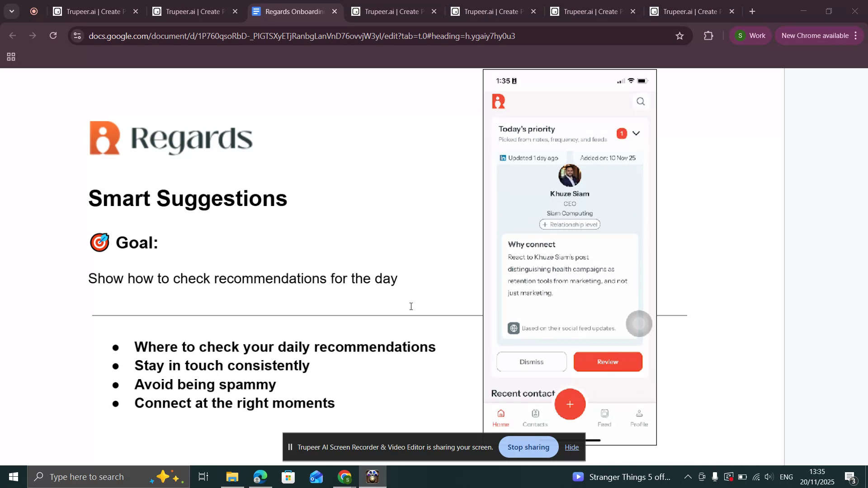Click the search magnifier in phone app
The image size is (868, 488).
pos(640,102)
